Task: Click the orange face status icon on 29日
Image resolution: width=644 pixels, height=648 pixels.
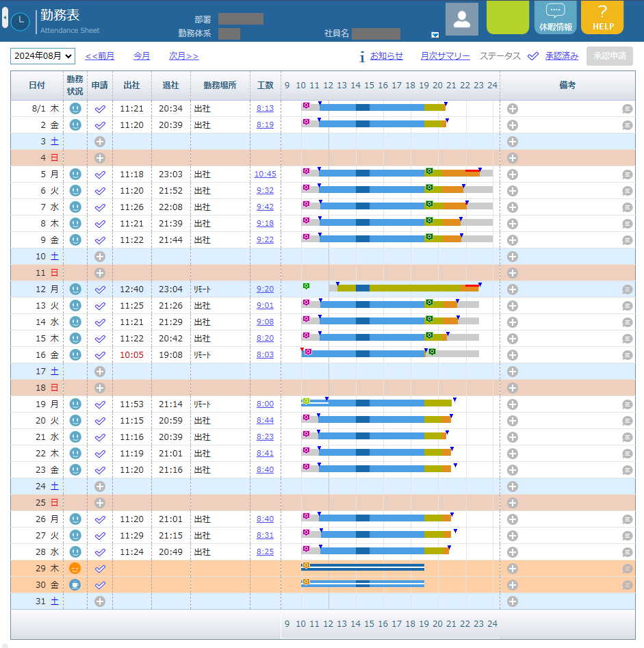Action: click(75, 569)
